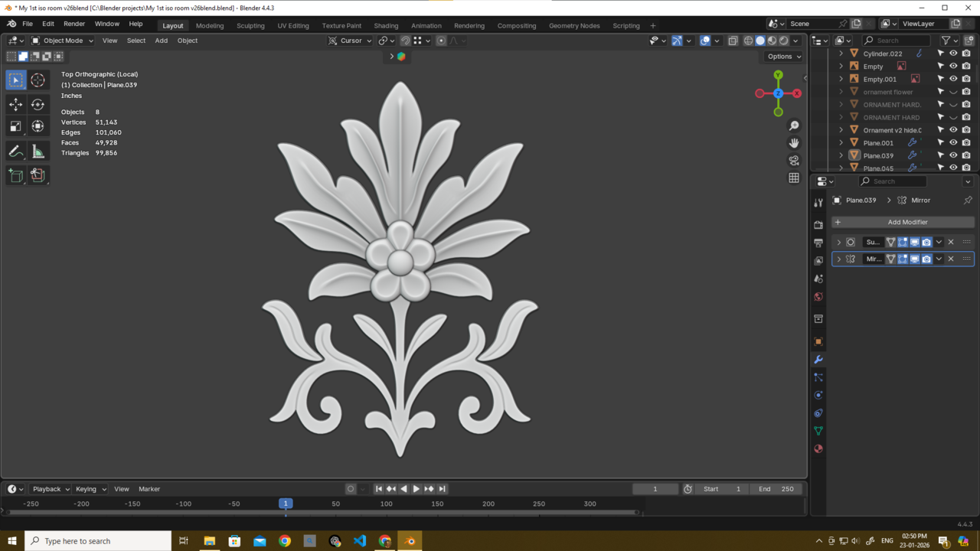Open the viewport Options popover
This screenshot has height=551, width=980.
[784, 57]
